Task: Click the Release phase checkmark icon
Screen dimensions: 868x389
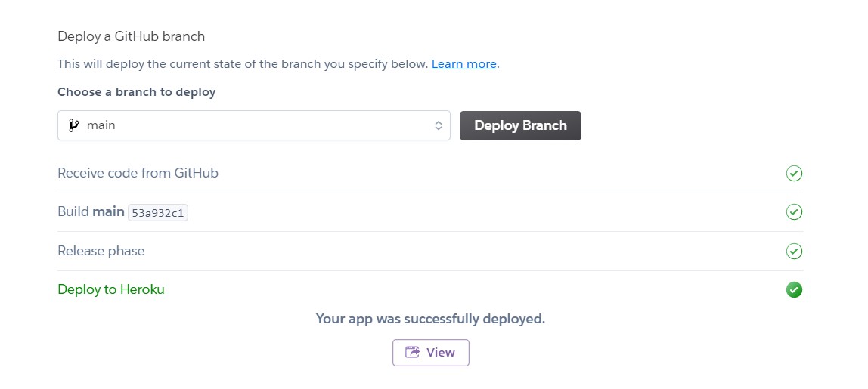Action: (794, 252)
